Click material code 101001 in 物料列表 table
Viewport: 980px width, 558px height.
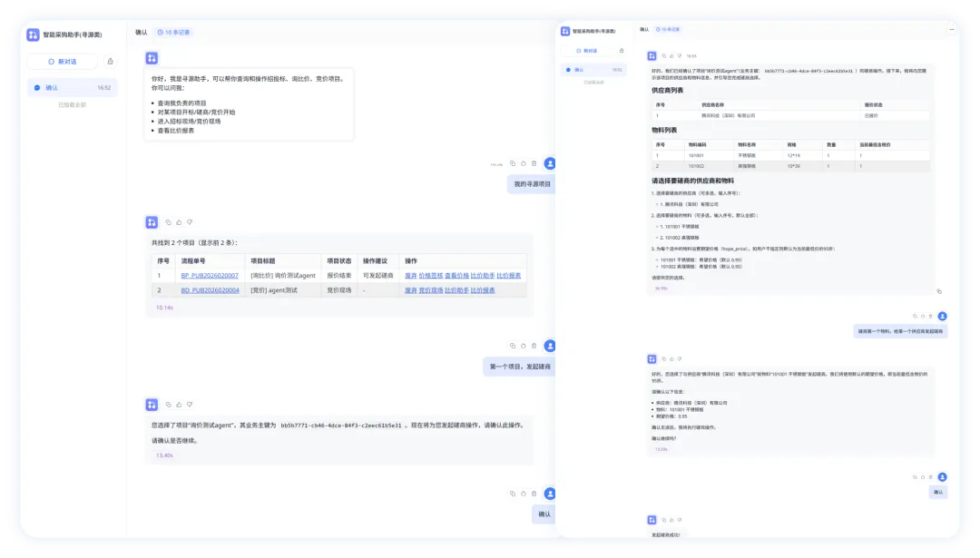696,155
